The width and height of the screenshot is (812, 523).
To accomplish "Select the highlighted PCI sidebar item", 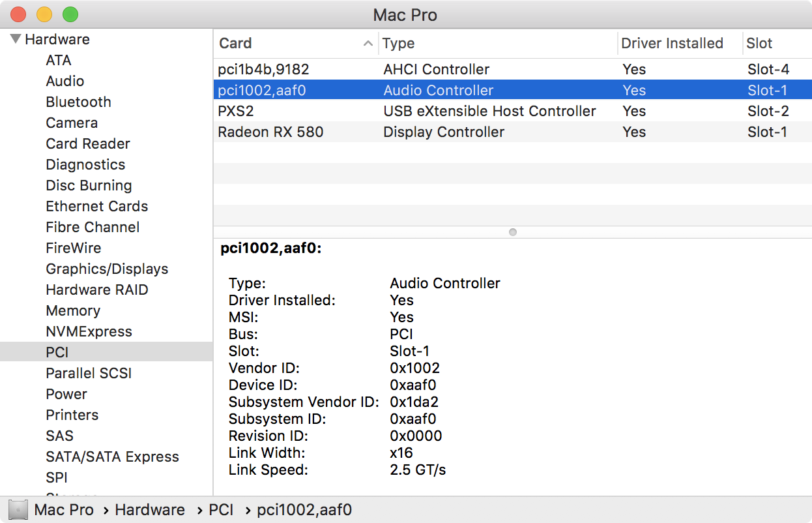I will [x=106, y=352].
